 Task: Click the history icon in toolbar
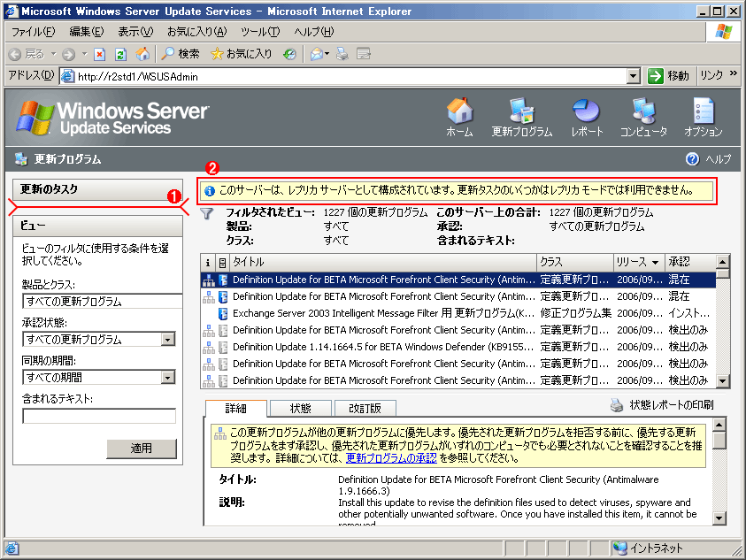[289, 54]
